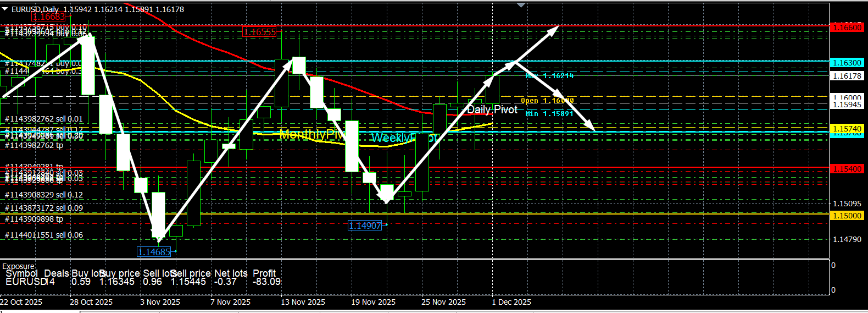The image size is (868, 313).
Task: Click the red 1.16555 high price label
Action: [260, 32]
